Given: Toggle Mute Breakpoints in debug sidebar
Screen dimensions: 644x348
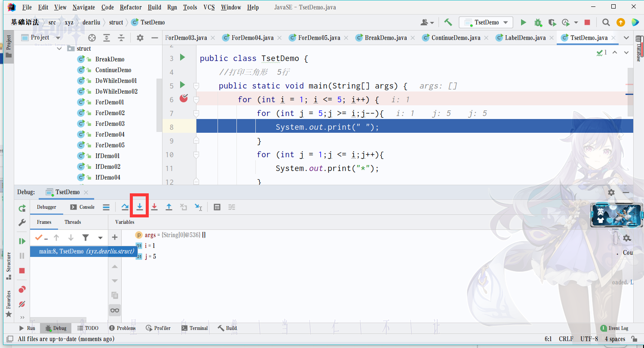Looking at the screenshot, I should tap(22, 304).
